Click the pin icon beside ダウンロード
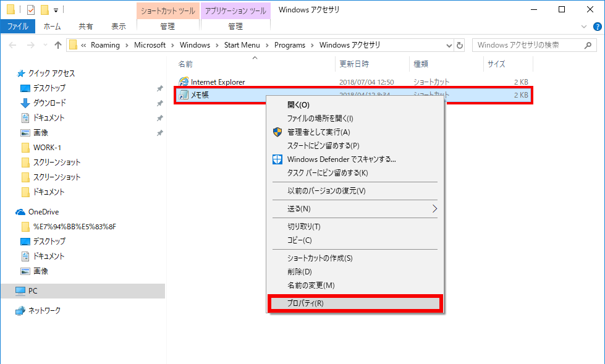Viewport: 605px width, 364px height. click(x=159, y=103)
